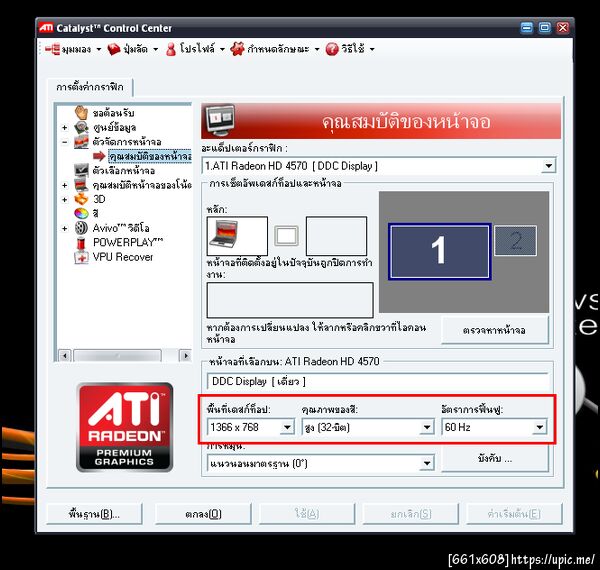
Task: Click the DDC Display selected display field
Action: pyautogui.click(x=378, y=381)
